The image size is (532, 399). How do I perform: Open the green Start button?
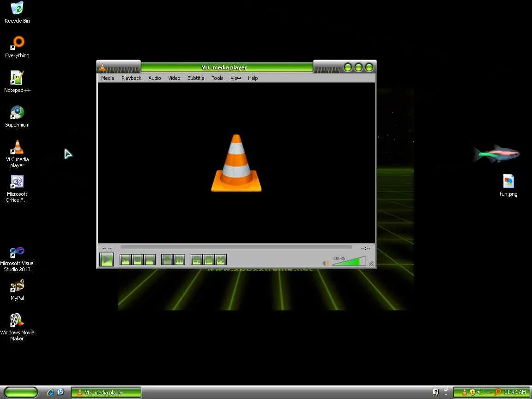21,392
